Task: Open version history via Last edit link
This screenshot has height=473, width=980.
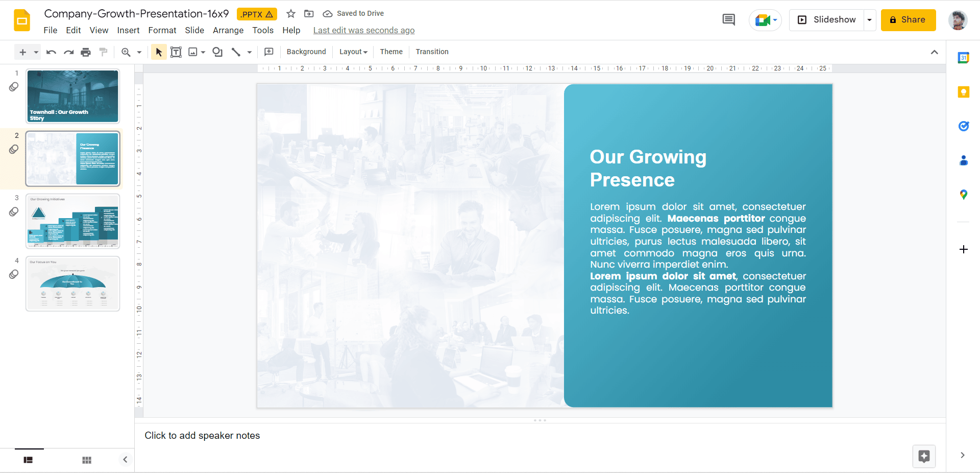Action: [363, 30]
